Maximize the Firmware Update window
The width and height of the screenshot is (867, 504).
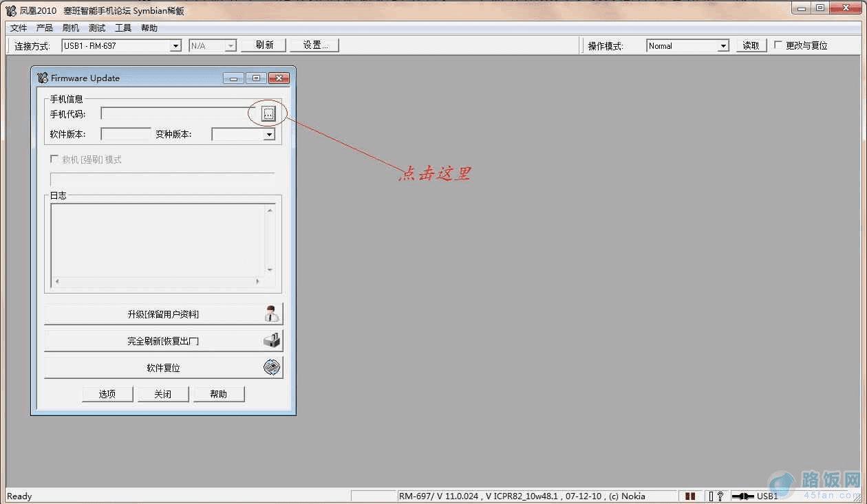[255, 78]
